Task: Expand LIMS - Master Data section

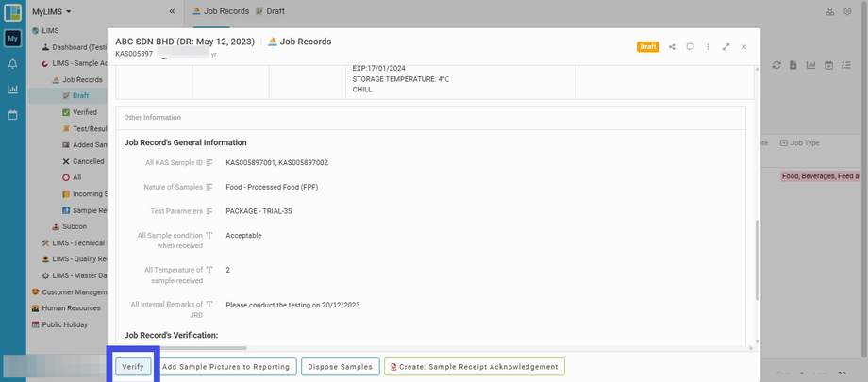Action: (x=75, y=275)
